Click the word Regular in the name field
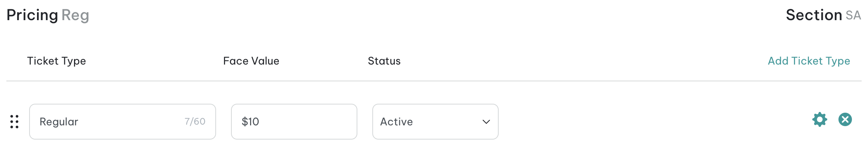This screenshot has height=150, width=868. tap(59, 122)
